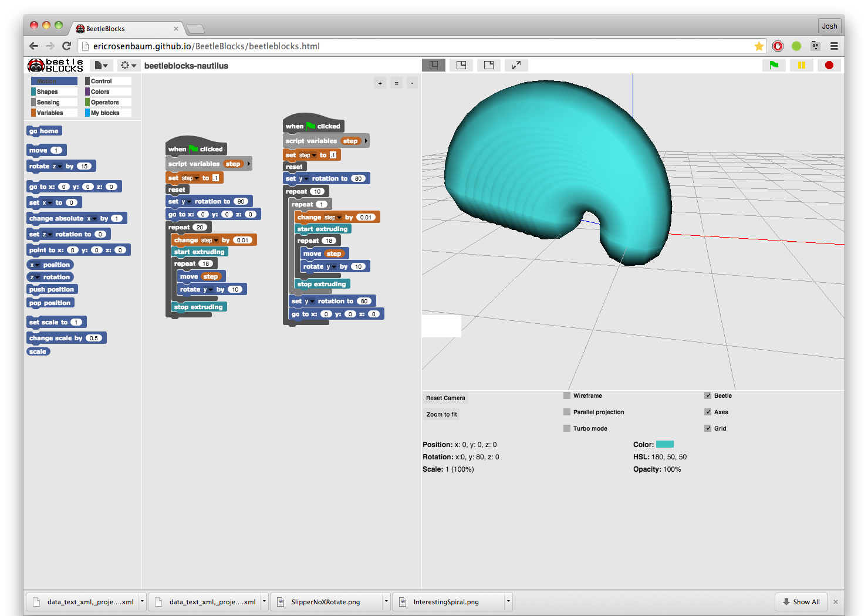Stop all scripts with the red stop icon
Screen dimensions: 868x616
(829, 65)
